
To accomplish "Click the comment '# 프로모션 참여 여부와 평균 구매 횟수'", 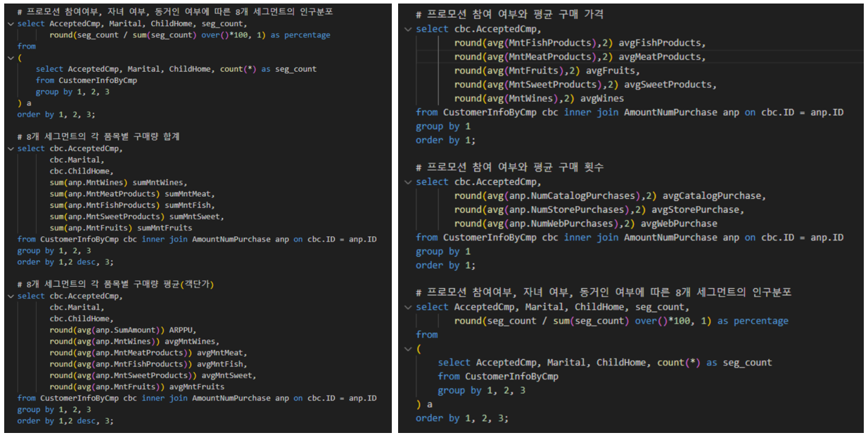I will click(510, 168).
